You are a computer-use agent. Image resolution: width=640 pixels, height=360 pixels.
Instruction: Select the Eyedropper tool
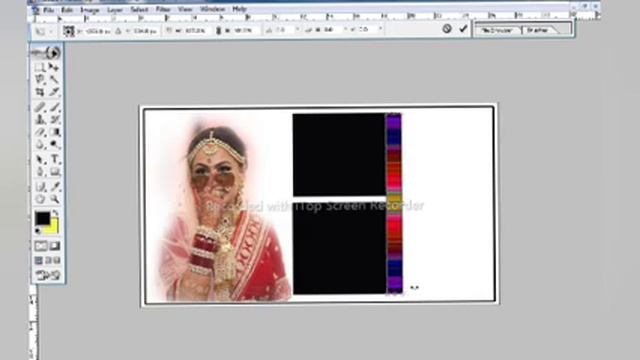pyautogui.click(x=55, y=187)
